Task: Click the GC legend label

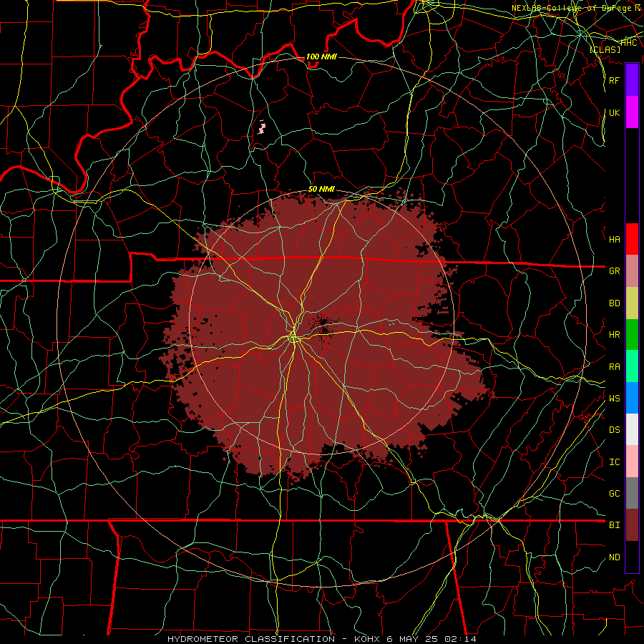Action: [x=614, y=494]
